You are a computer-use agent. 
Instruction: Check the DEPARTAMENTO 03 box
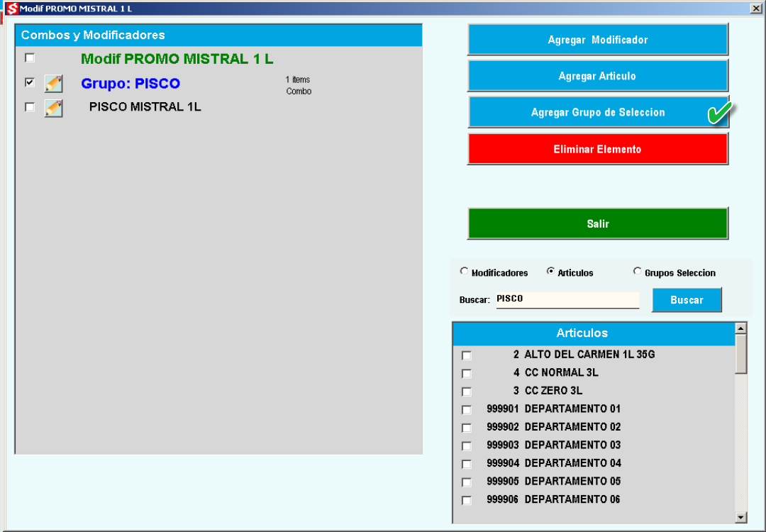coord(467,445)
